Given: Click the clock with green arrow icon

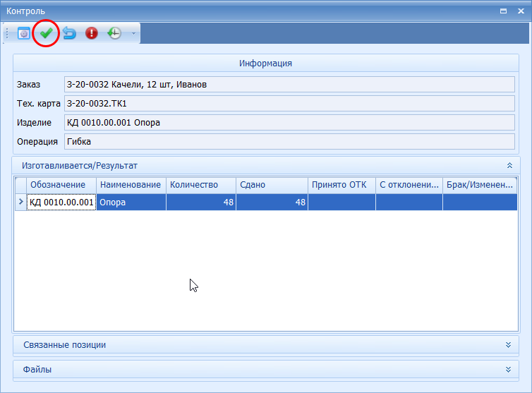Looking at the screenshot, I should [114, 33].
